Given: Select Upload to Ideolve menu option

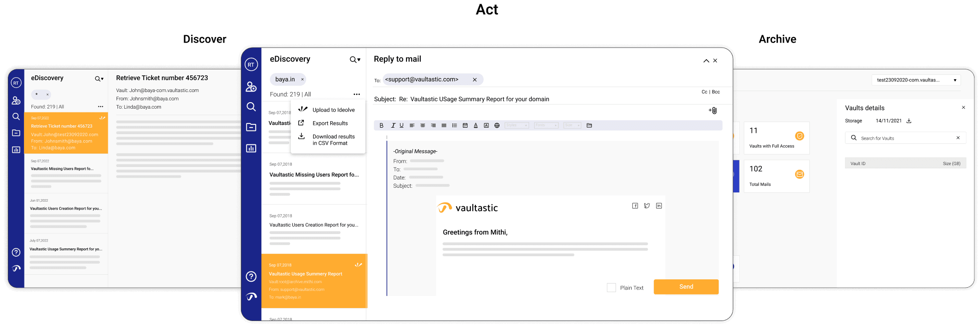Looking at the screenshot, I should pyautogui.click(x=333, y=110).
